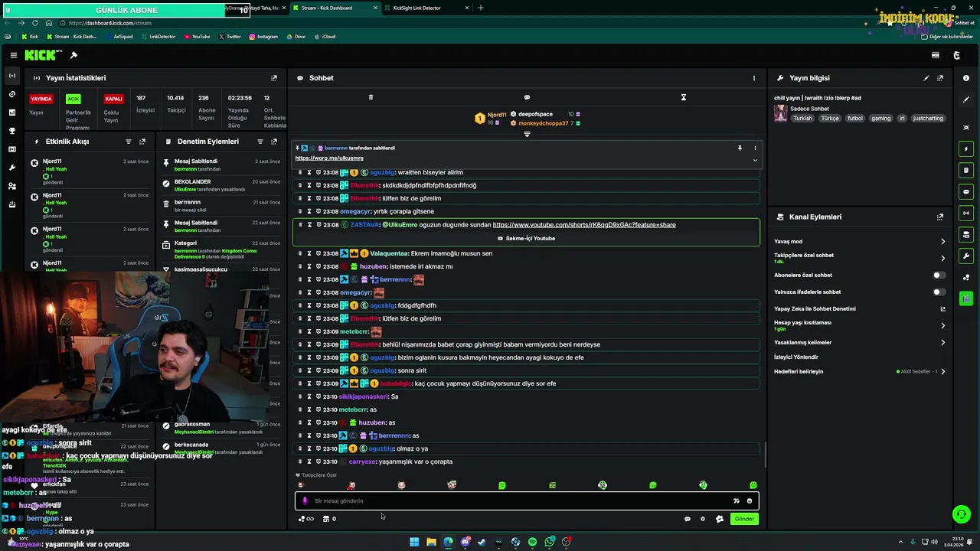
Task: Pop out the Kanal Eylemleri panel
Action: tap(940, 217)
